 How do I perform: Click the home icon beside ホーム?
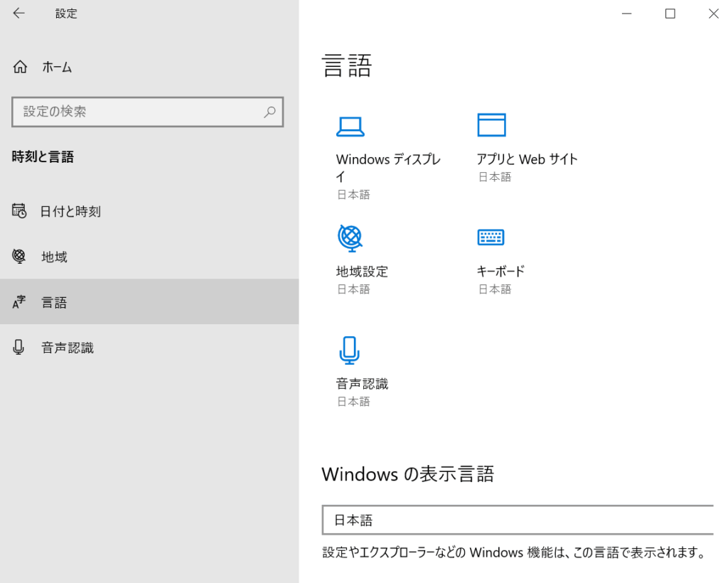tap(20, 68)
